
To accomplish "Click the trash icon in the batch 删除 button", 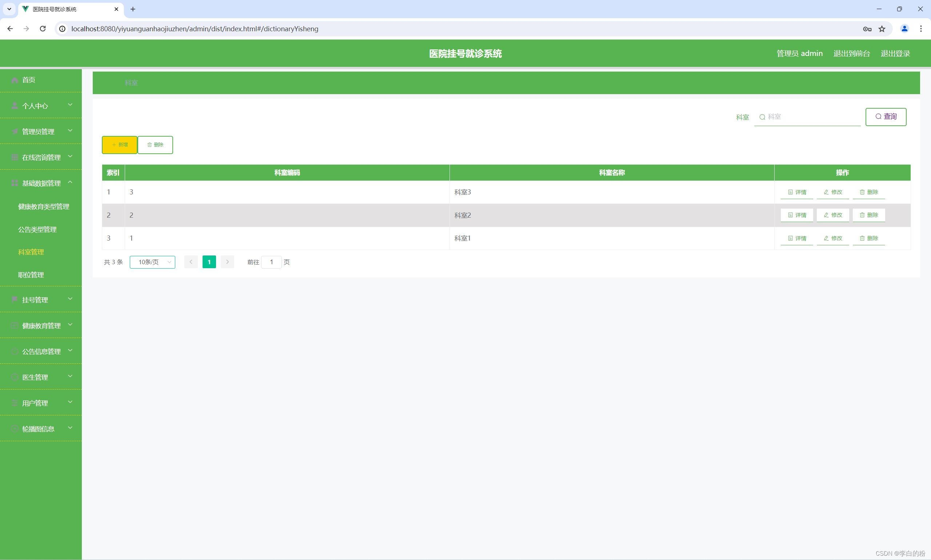I will point(149,145).
